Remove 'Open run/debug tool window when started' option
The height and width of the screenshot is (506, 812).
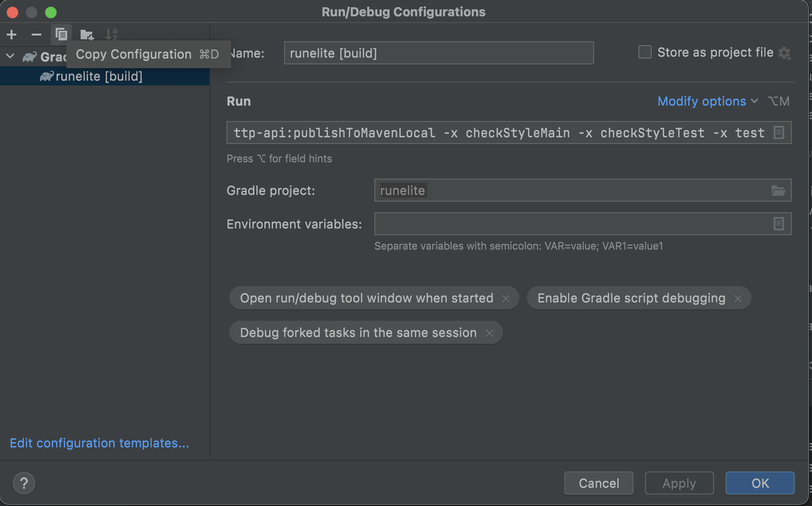point(506,299)
